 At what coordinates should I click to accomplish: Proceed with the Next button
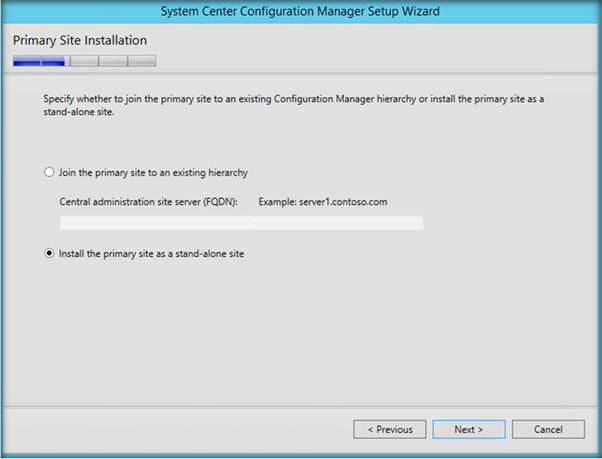(x=469, y=429)
